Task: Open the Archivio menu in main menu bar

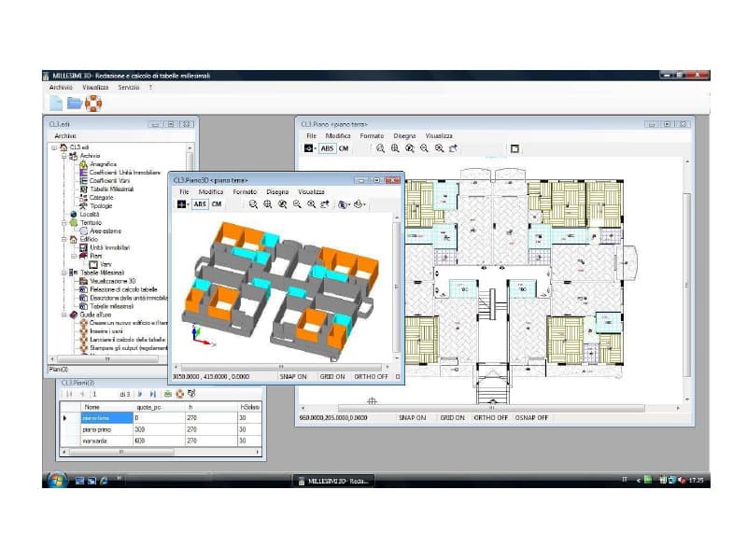Action: [61, 88]
